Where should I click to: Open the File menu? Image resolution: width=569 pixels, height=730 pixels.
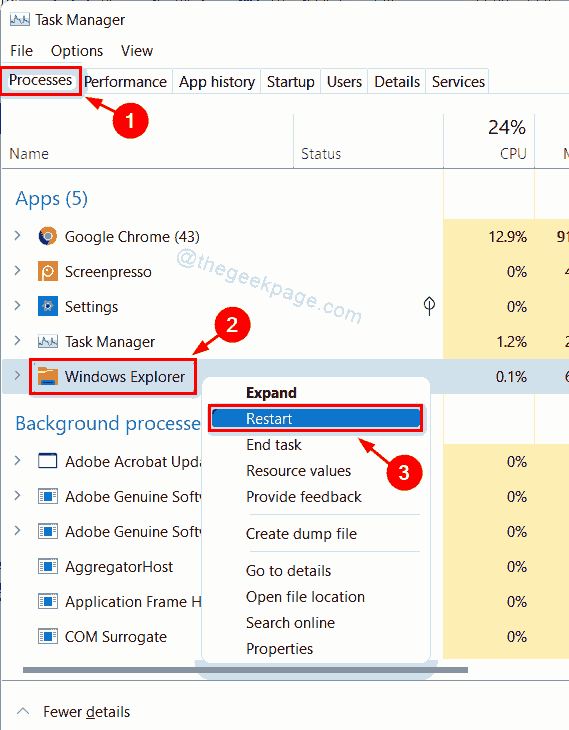coord(21,51)
